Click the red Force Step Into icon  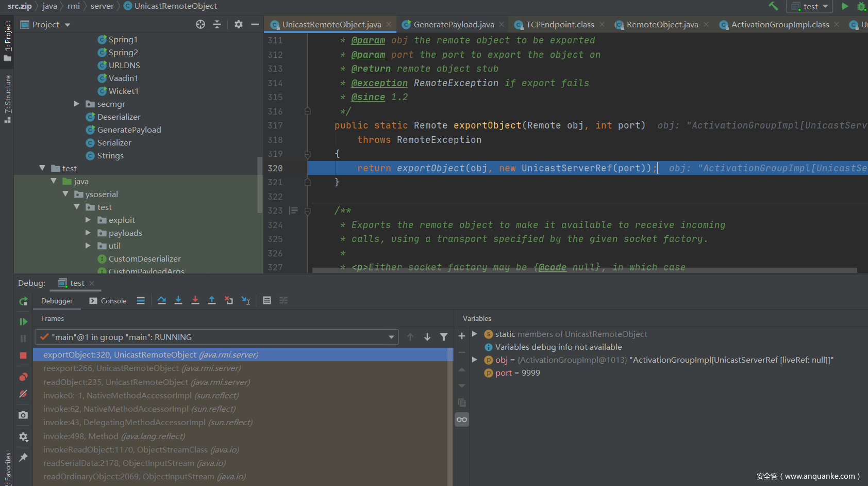(195, 301)
